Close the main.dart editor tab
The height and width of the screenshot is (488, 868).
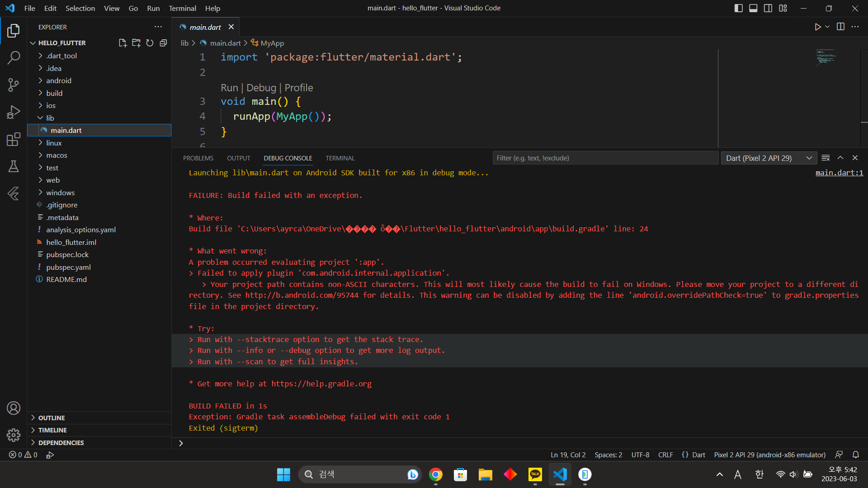pyautogui.click(x=231, y=27)
